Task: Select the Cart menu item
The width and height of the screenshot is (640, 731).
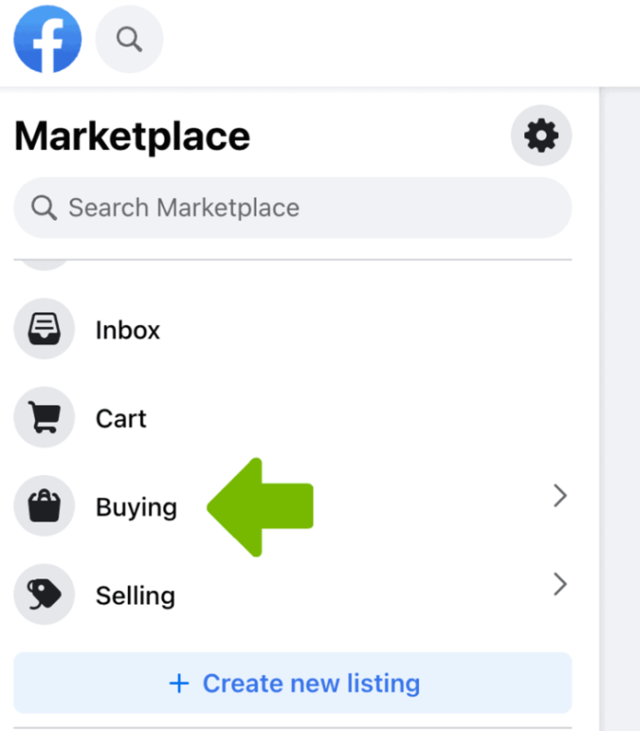Action: click(x=121, y=418)
